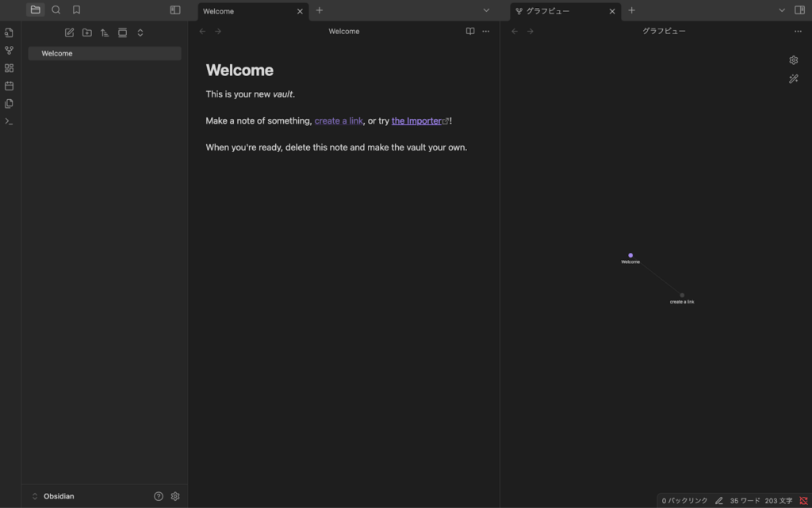
Task: Open graph settings gear icon
Action: click(793, 60)
